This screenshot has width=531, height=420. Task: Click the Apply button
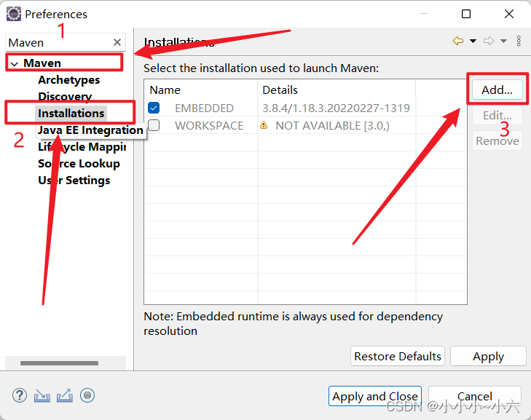[488, 356]
